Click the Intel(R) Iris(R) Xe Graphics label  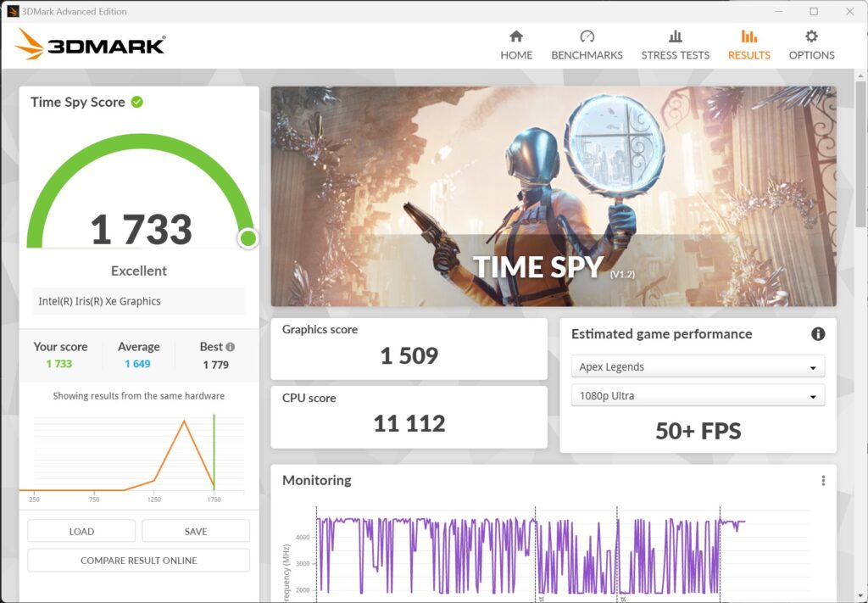tap(100, 301)
